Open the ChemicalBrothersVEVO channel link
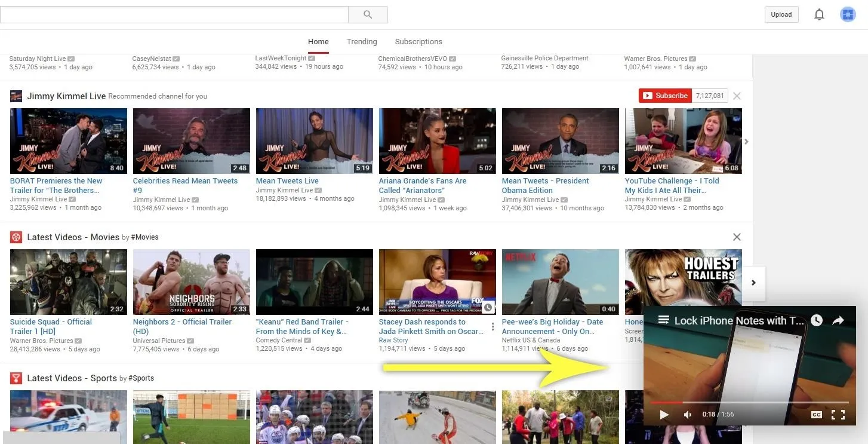Viewport: 868px width, 444px height. [414, 59]
